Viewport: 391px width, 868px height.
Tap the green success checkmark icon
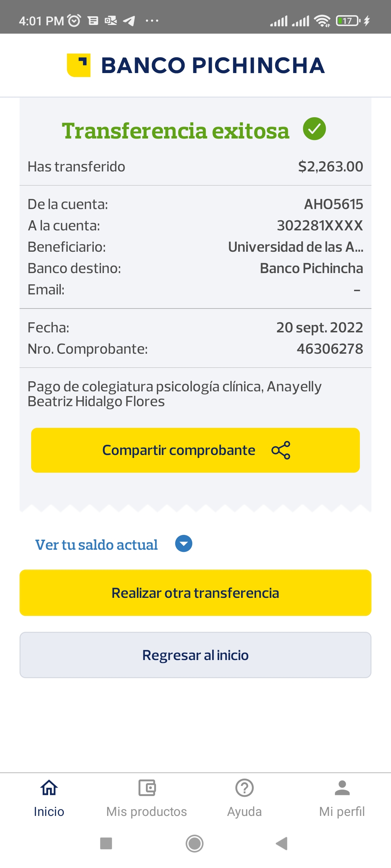(x=314, y=129)
